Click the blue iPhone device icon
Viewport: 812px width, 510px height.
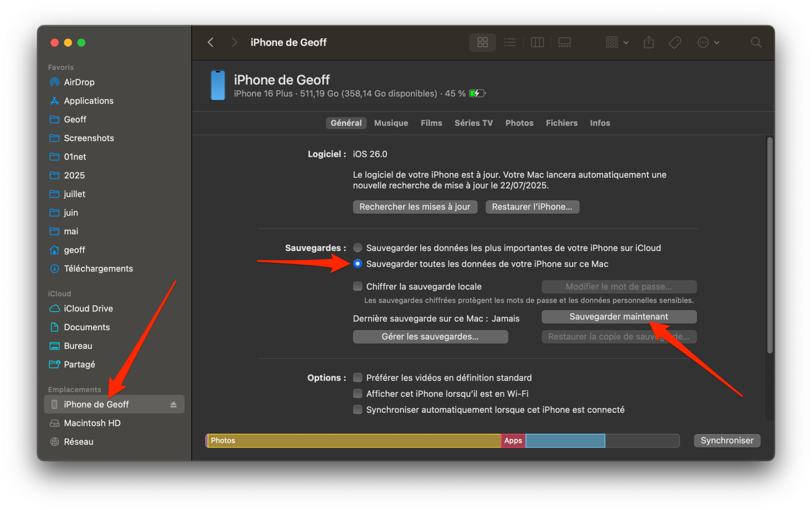pyautogui.click(x=218, y=85)
